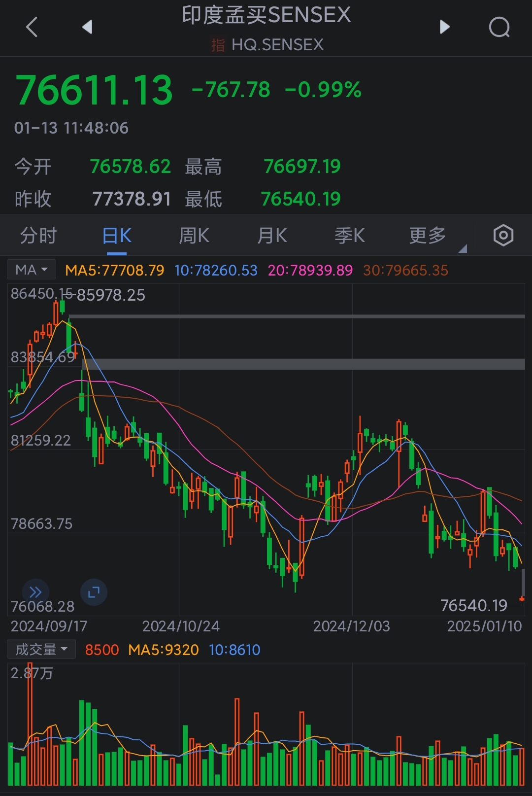This screenshot has height=796, width=532.
Task: Tap the low value 76540.19 in header
Action: click(x=300, y=199)
